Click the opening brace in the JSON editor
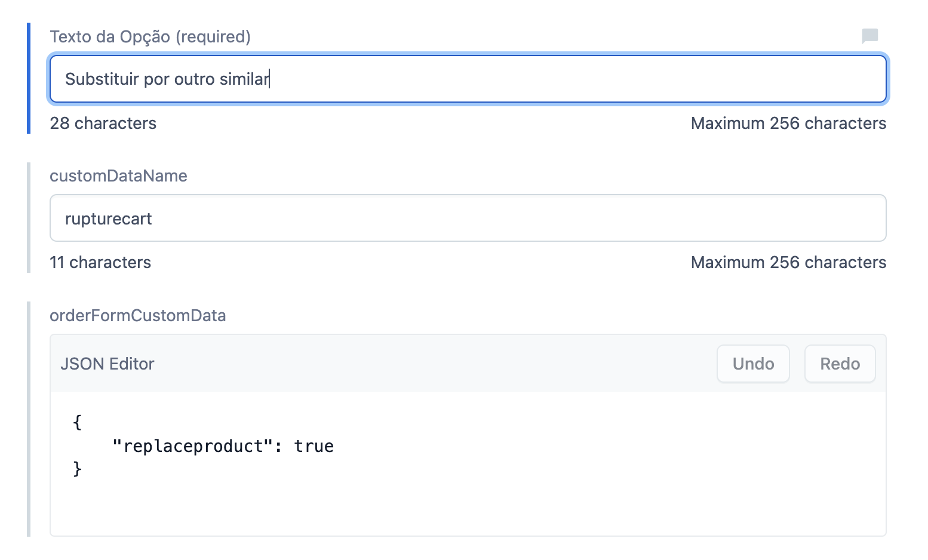 77,423
